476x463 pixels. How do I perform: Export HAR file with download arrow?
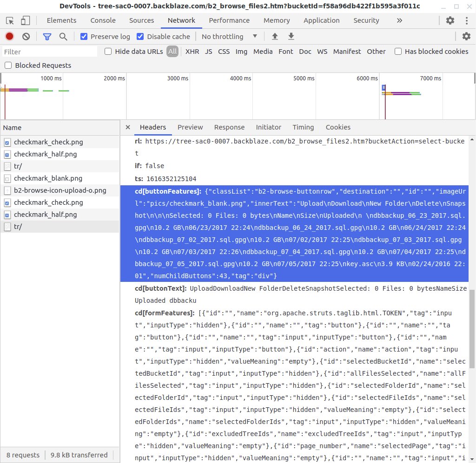point(291,36)
